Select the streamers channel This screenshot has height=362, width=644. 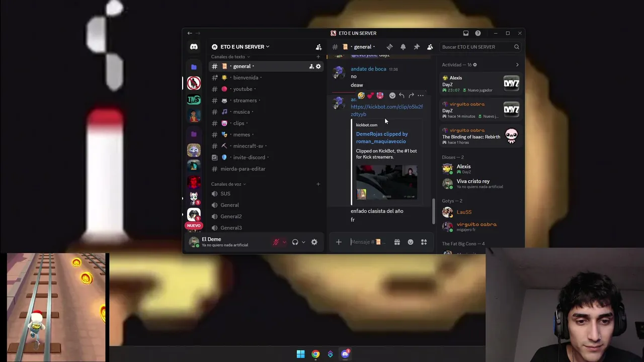click(266, 101)
